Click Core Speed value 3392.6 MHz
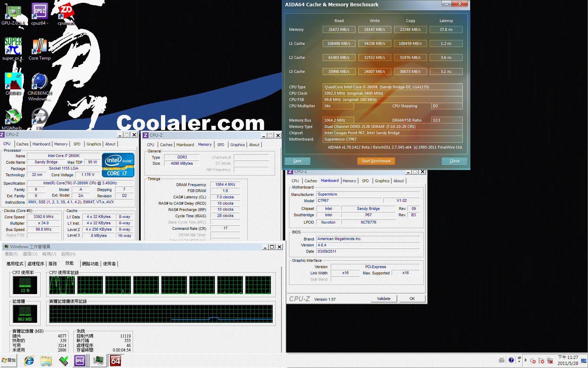The width and height of the screenshot is (588, 368). [43, 217]
